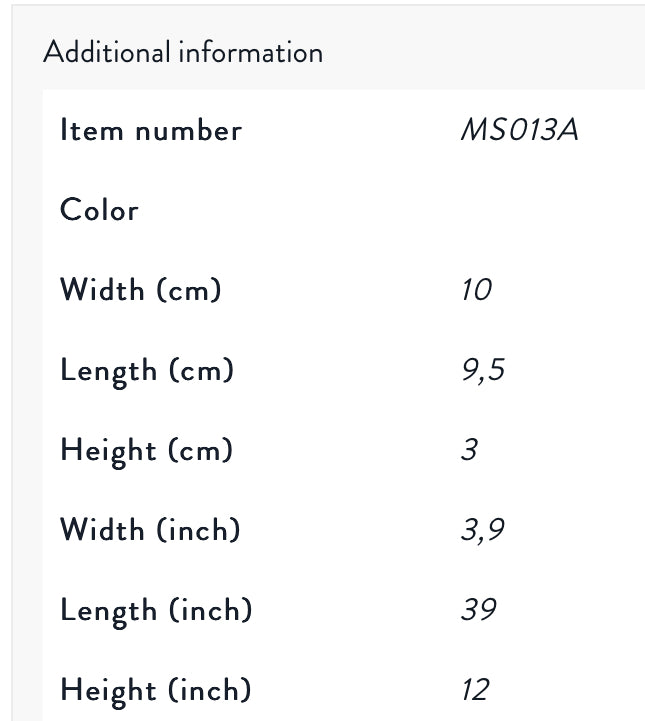
Task: Click the 'Length (inch)' label
Action: point(156,610)
